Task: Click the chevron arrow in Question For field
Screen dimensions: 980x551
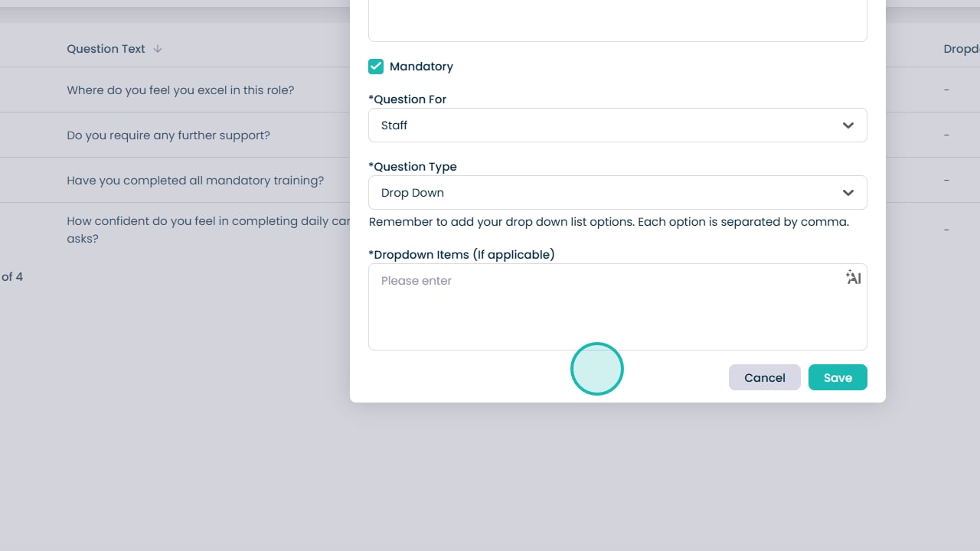Action: [x=848, y=126]
